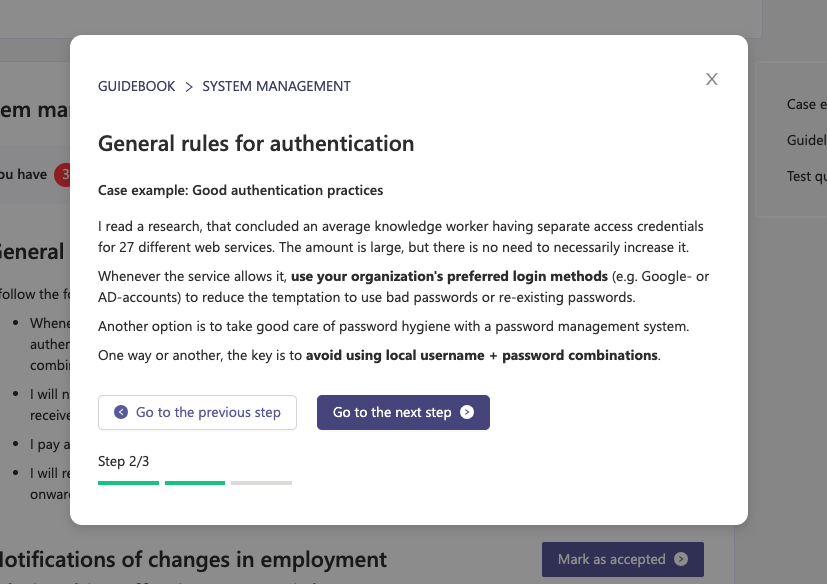
Task: Click arrow icon in Mark as accepted
Action: pyautogui.click(x=681, y=559)
